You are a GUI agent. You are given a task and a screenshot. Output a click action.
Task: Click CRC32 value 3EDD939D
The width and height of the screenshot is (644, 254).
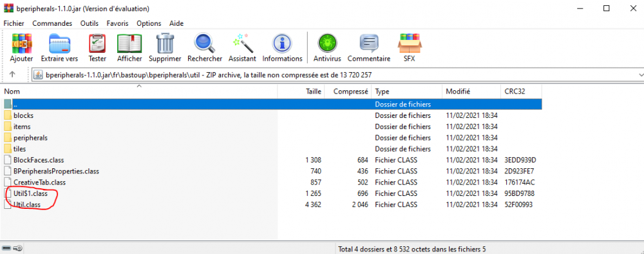[x=520, y=160]
